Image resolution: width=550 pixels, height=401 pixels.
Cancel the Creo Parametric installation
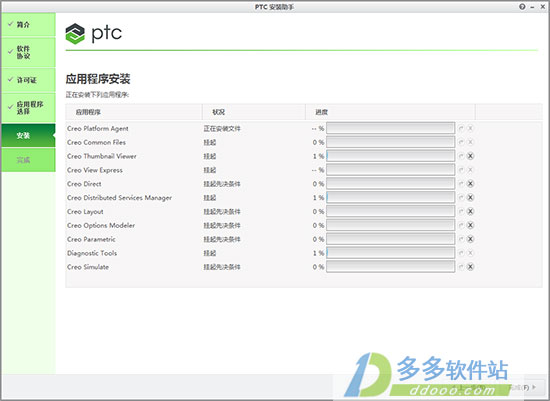(470, 239)
